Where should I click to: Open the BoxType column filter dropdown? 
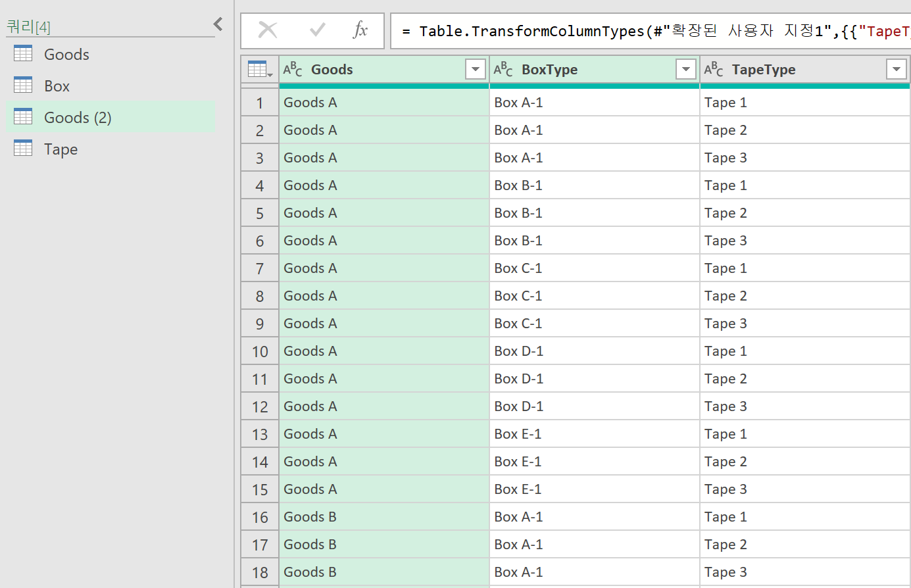(x=685, y=69)
